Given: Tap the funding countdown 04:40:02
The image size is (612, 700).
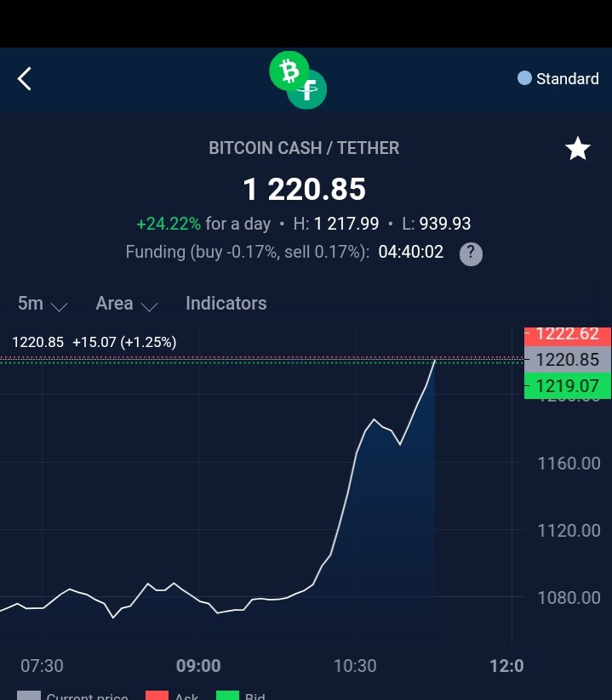Looking at the screenshot, I should click(x=410, y=252).
